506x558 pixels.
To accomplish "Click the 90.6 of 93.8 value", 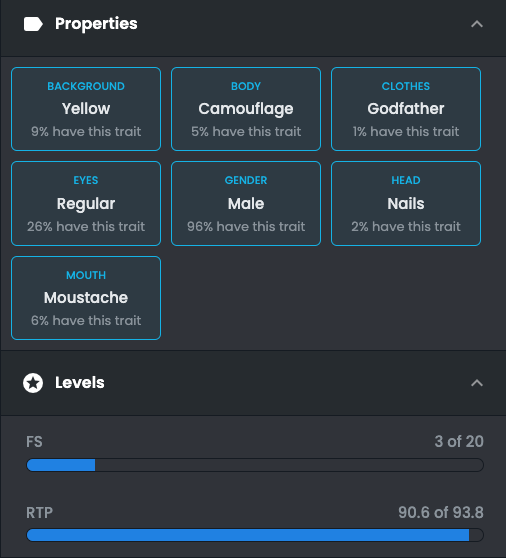I will pos(441,513).
